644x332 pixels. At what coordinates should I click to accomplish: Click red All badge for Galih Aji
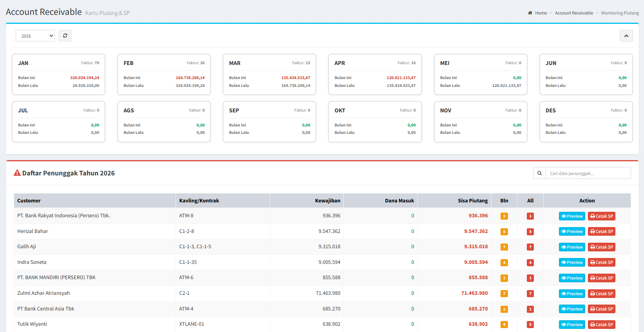[x=530, y=247]
